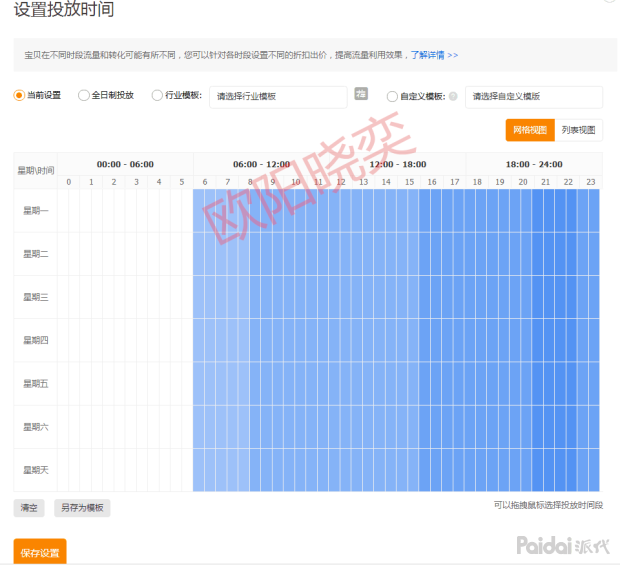Select the 自定义模板 radio button
This screenshot has height=565, width=620.
tap(392, 96)
